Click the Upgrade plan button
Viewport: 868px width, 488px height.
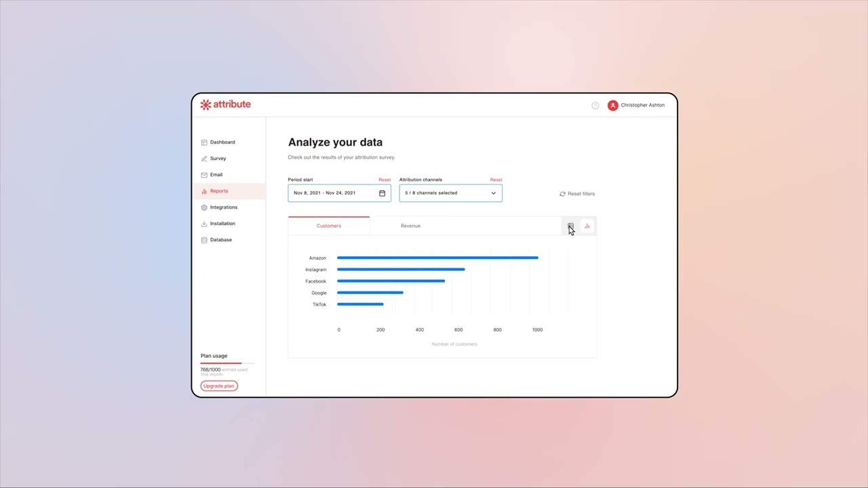click(x=218, y=386)
